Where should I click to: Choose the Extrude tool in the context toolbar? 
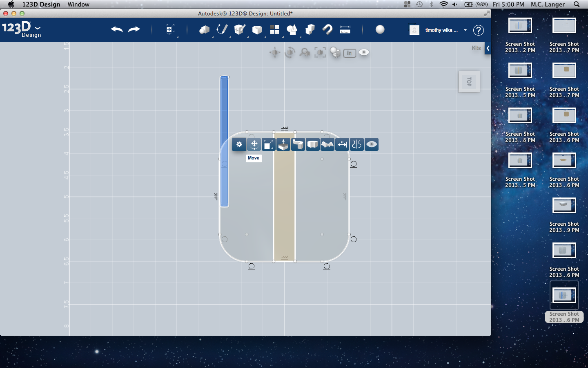(283, 144)
